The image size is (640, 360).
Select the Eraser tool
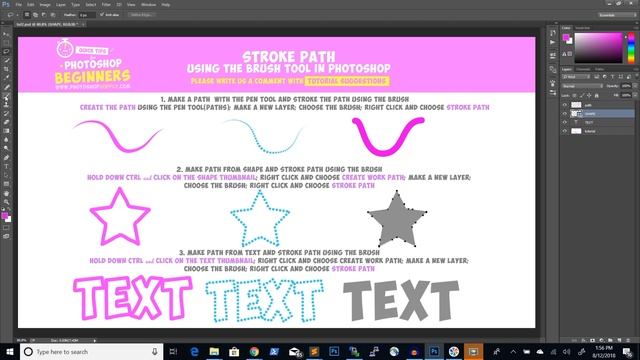[x=6, y=122]
